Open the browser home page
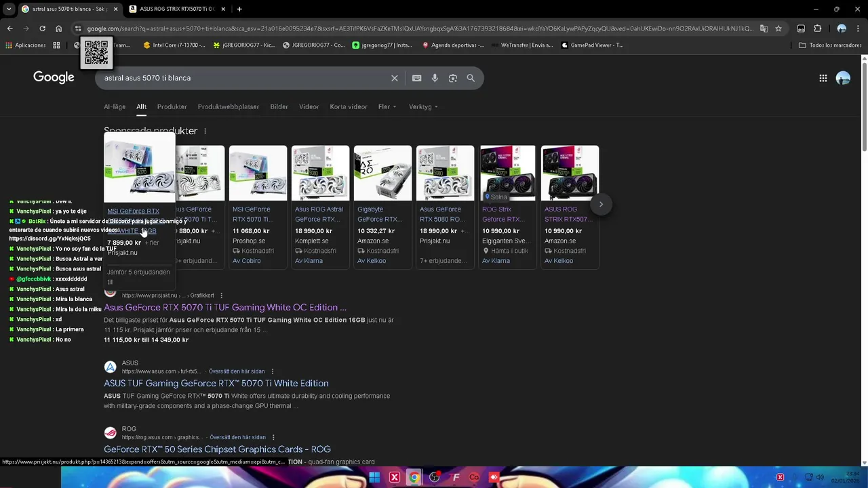Image resolution: width=868 pixels, height=488 pixels. coord(58,28)
